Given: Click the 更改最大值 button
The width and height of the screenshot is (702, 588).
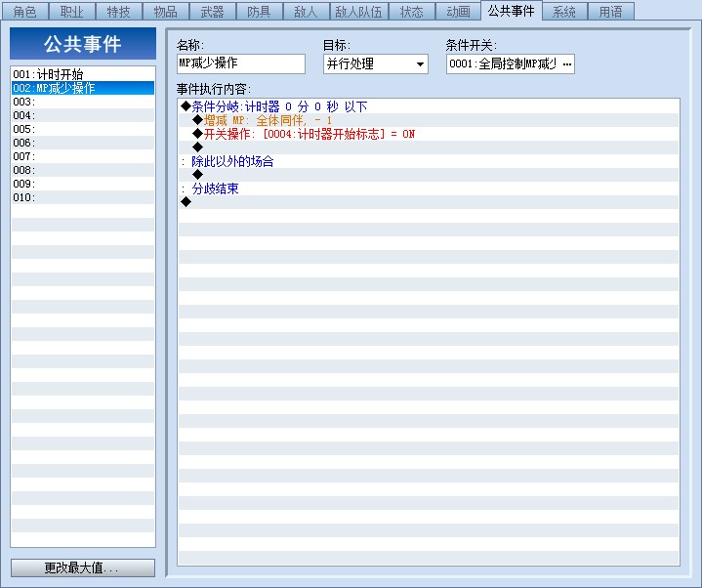Looking at the screenshot, I should coord(83,567).
